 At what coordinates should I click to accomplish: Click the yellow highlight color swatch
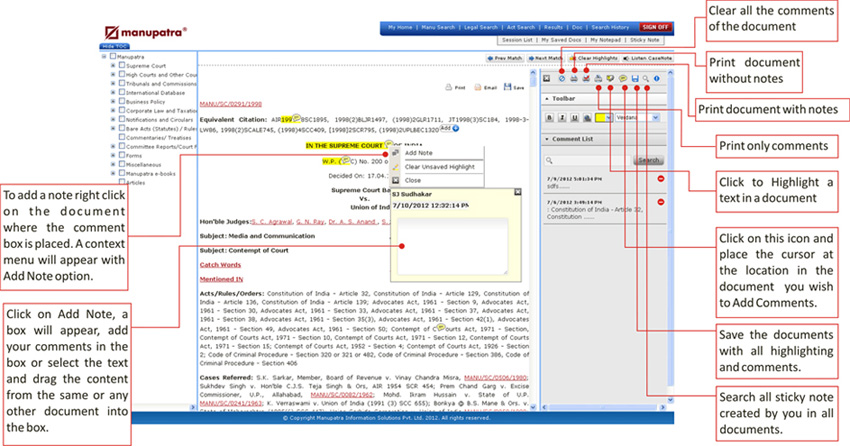(x=600, y=118)
